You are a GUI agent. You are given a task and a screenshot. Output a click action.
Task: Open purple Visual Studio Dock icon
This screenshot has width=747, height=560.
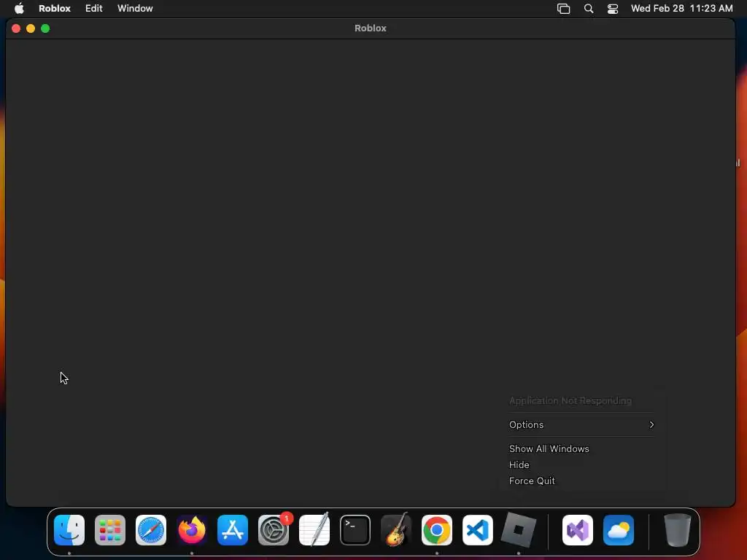578,530
